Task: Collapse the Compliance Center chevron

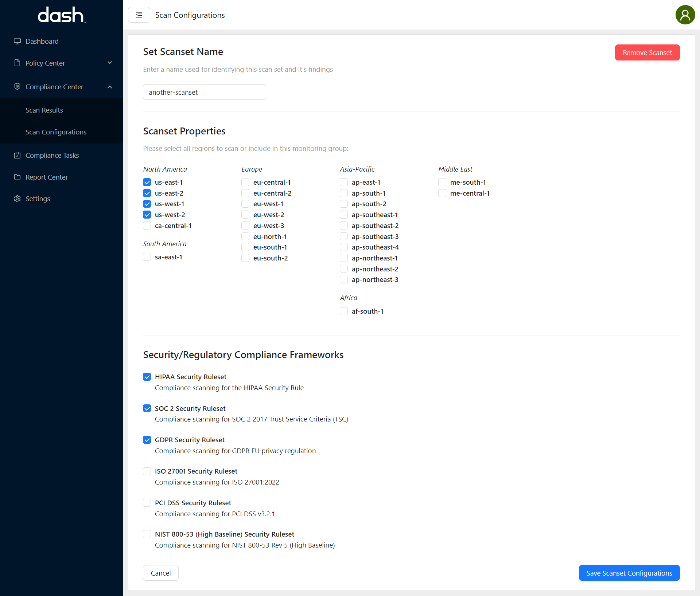Action: coord(110,87)
